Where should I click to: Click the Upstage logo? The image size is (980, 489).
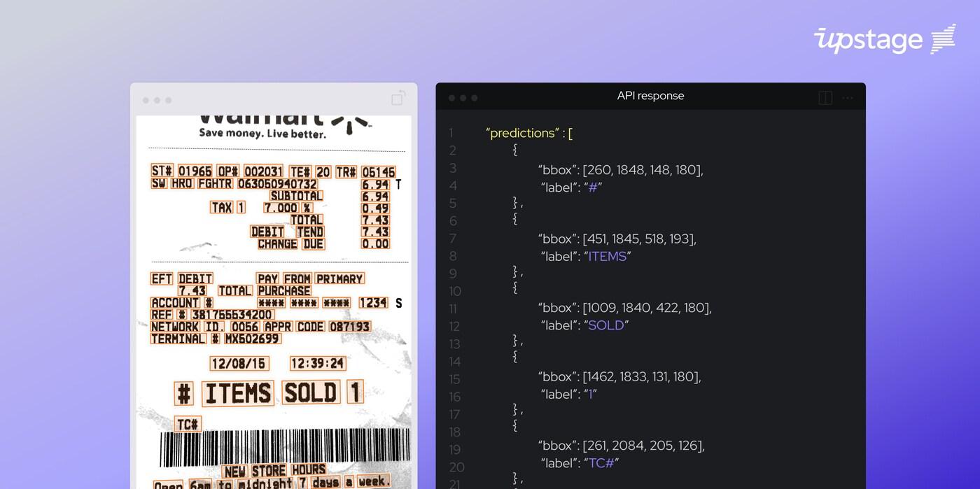click(884, 39)
